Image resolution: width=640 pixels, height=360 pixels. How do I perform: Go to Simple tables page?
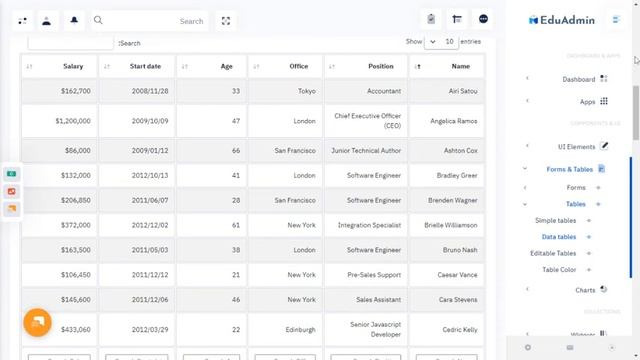(x=556, y=220)
